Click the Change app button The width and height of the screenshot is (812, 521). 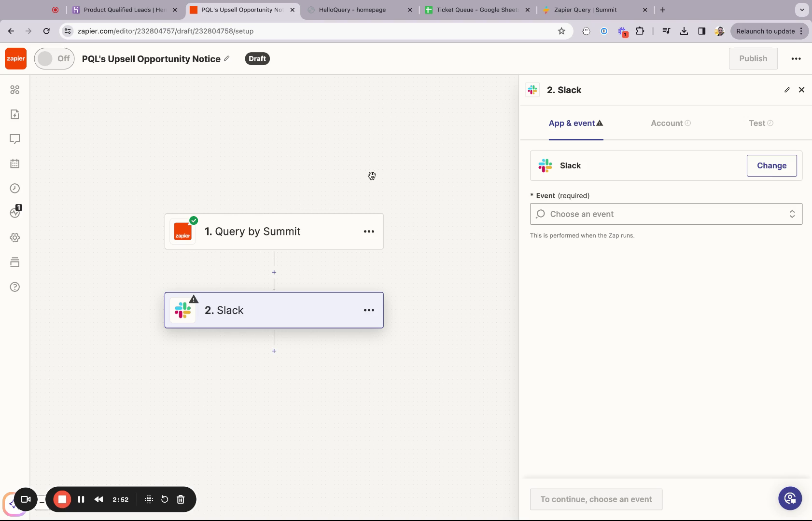(x=771, y=165)
